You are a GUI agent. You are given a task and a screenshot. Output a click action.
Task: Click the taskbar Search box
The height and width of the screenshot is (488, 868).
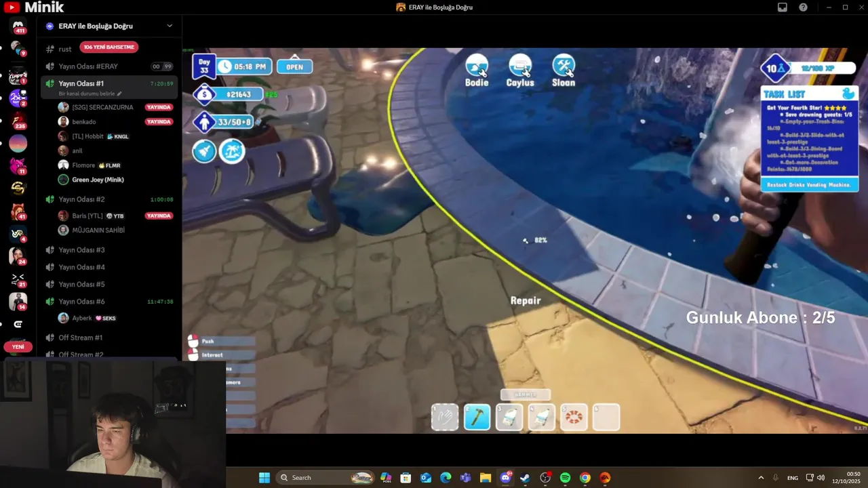point(326,478)
